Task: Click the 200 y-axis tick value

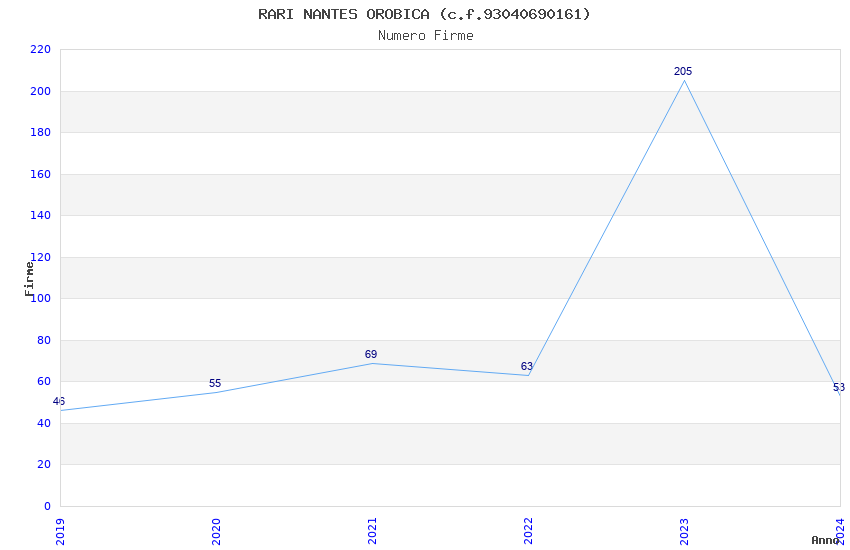Action: point(40,92)
